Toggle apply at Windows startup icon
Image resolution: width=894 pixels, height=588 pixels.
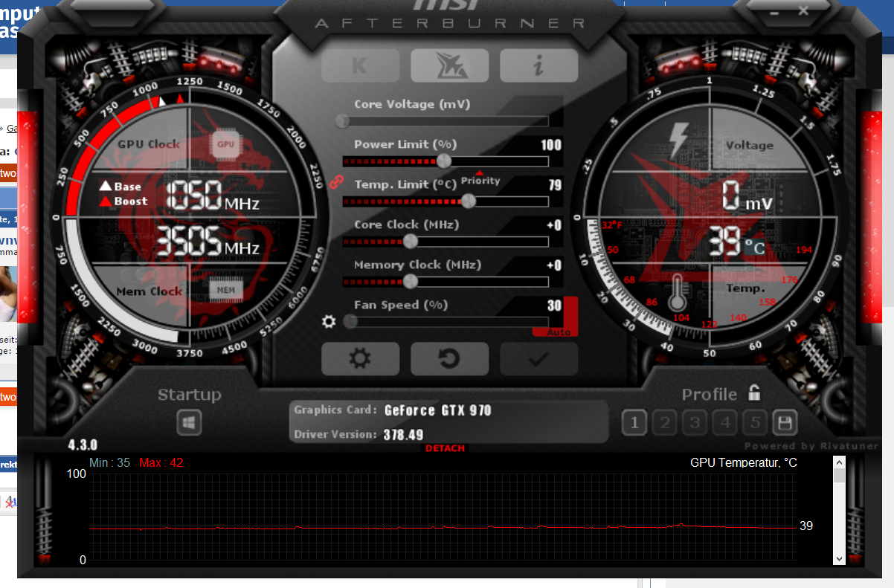pyautogui.click(x=190, y=423)
